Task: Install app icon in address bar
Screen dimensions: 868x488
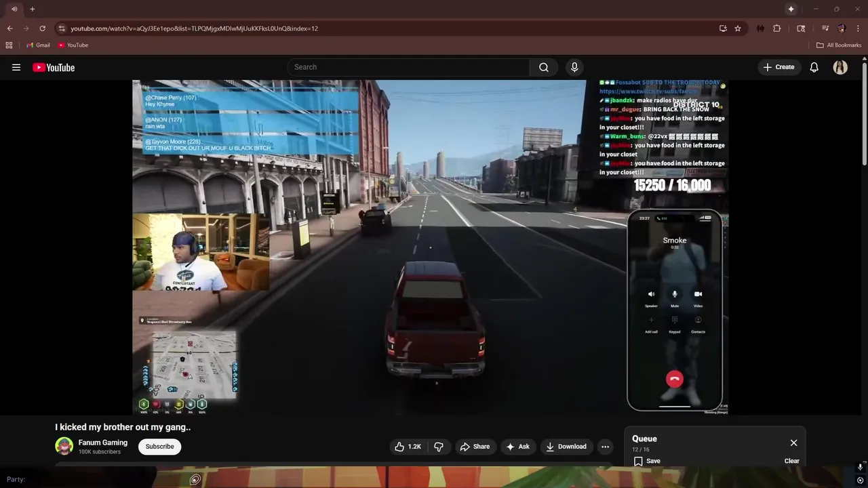Action: 723,28
